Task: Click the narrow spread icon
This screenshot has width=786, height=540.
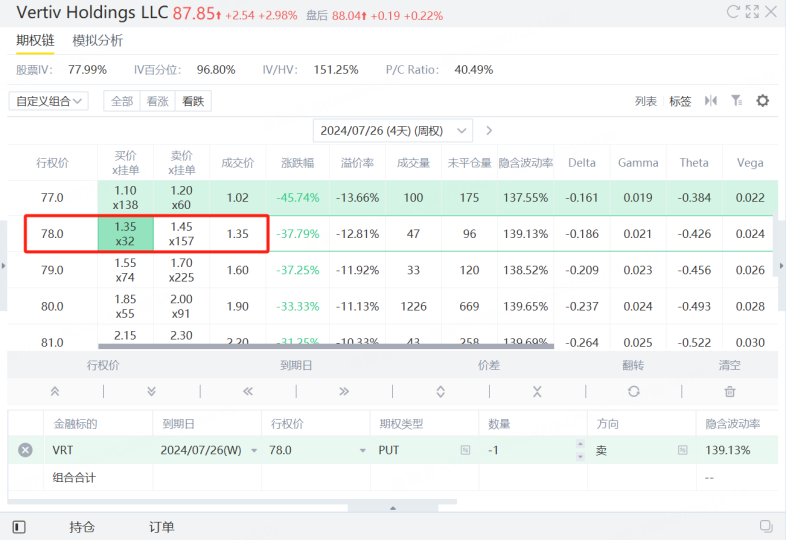Action: [537, 392]
